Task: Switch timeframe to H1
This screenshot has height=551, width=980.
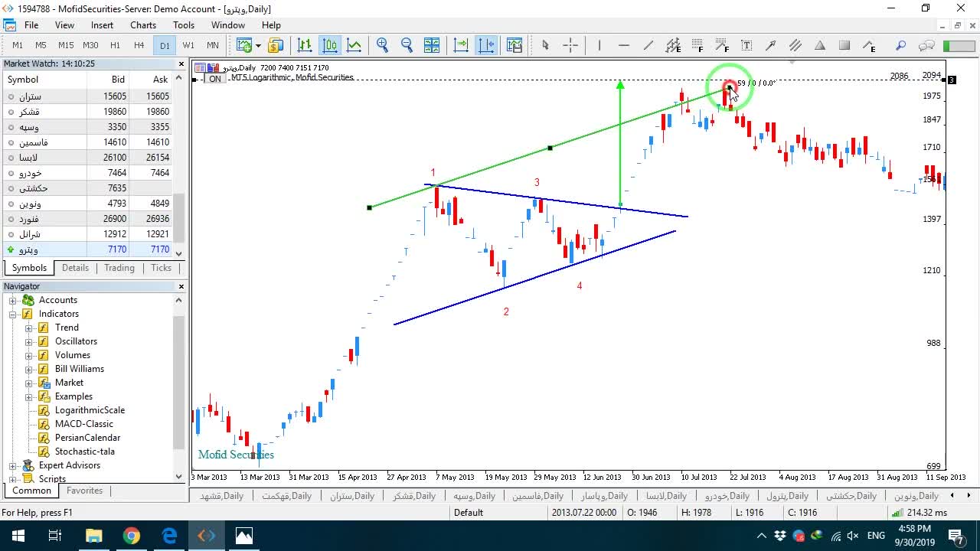Action: tap(115, 45)
